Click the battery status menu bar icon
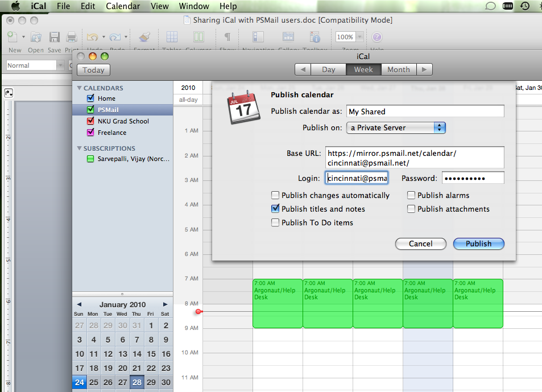 coord(508,6)
